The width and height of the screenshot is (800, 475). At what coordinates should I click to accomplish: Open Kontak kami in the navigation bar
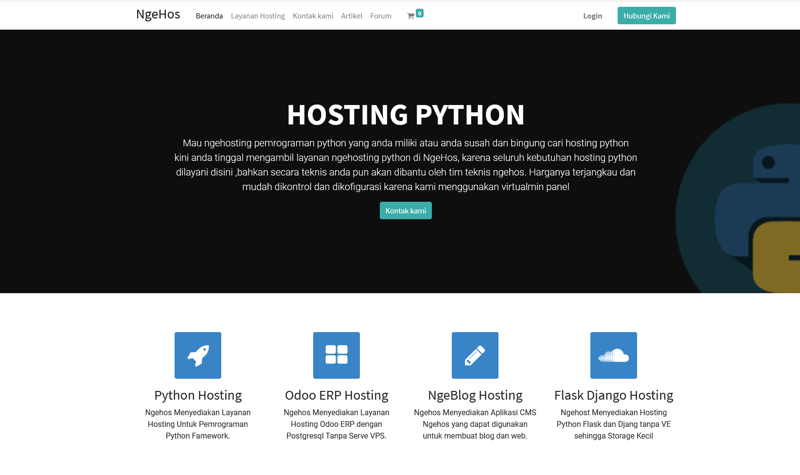click(313, 16)
